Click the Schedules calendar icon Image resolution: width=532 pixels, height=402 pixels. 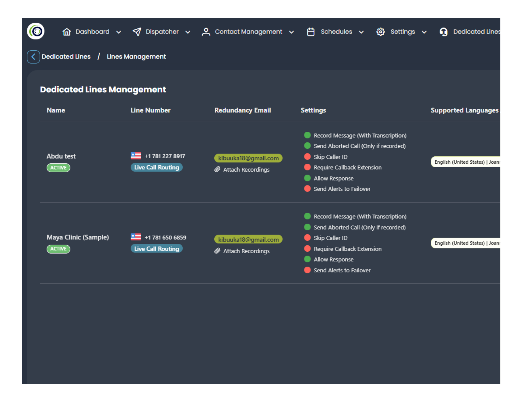pos(311,31)
